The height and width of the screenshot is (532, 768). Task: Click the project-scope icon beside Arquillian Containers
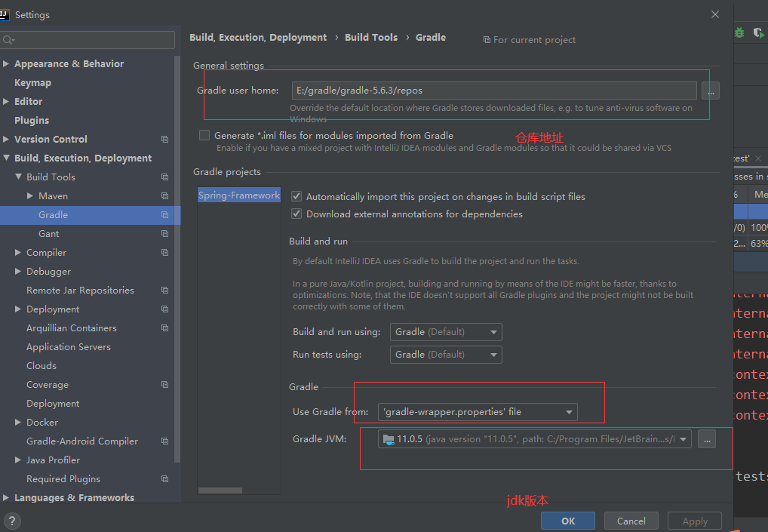coord(165,328)
